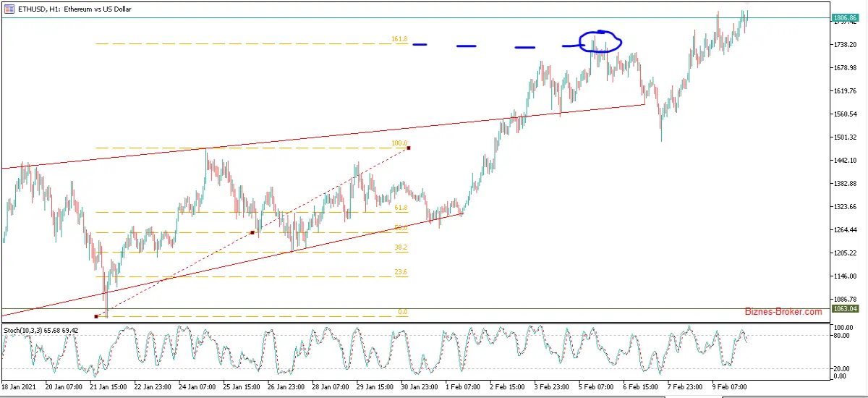
Task: Click the 26 Jan 23:00 time label
Action: pyautogui.click(x=286, y=387)
